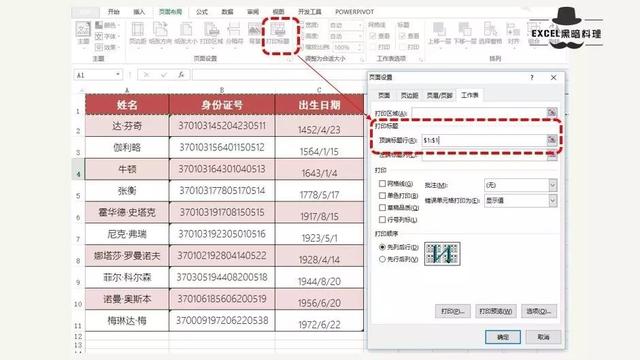Click the Background (背景) ribbon button

click(254, 33)
